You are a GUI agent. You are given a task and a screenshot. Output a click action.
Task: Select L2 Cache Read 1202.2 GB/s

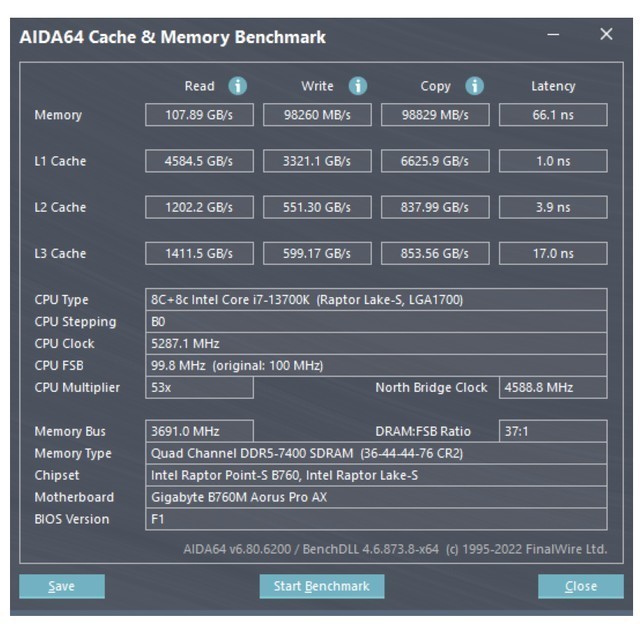pyautogui.click(x=199, y=207)
